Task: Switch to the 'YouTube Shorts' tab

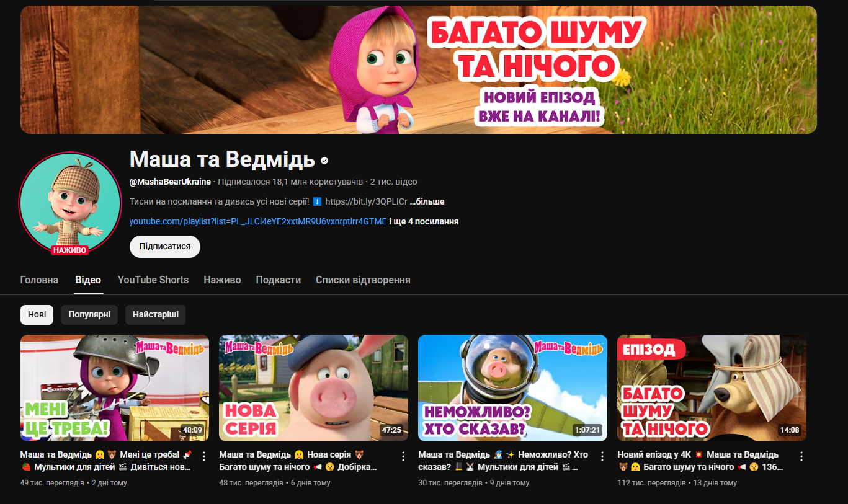Action: 153,280
